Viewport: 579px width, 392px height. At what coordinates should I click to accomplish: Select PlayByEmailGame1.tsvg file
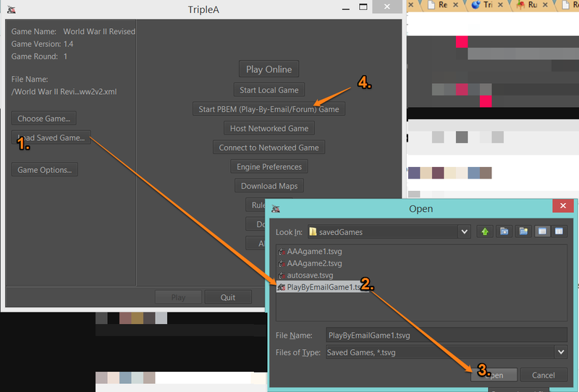coord(322,287)
